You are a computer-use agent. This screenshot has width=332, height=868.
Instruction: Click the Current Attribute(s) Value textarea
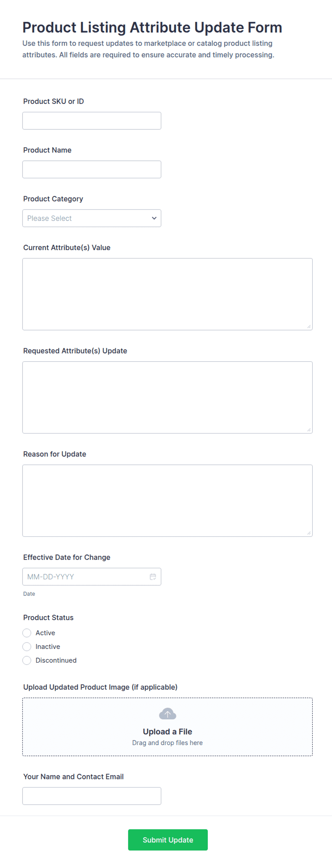click(x=167, y=294)
